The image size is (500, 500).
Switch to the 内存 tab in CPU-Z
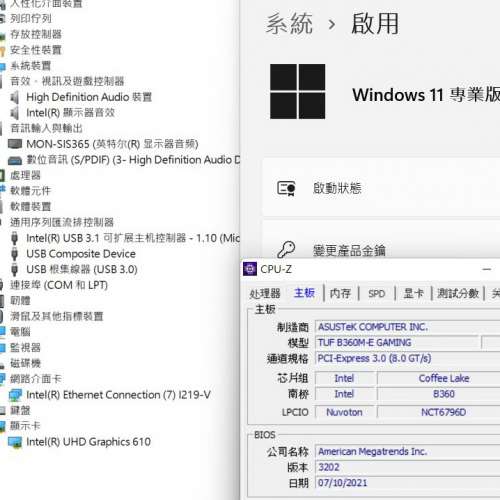click(x=340, y=294)
